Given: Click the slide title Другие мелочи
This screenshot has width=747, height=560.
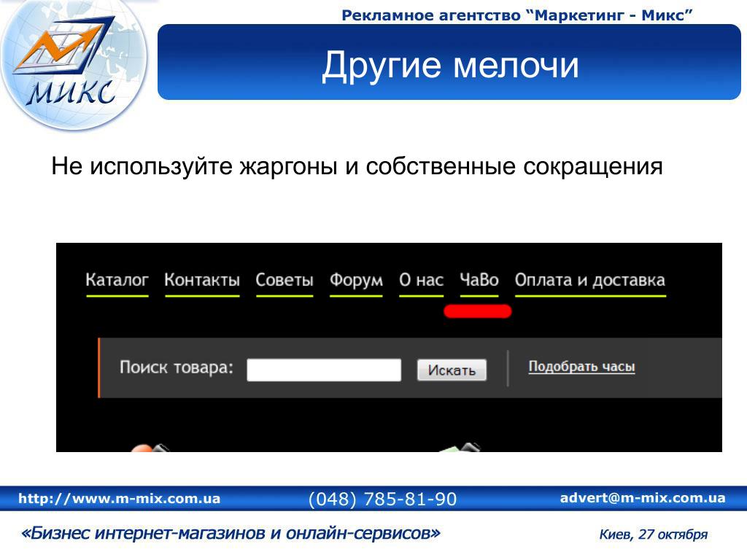Looking at the screenshot, I should (450, 65).
